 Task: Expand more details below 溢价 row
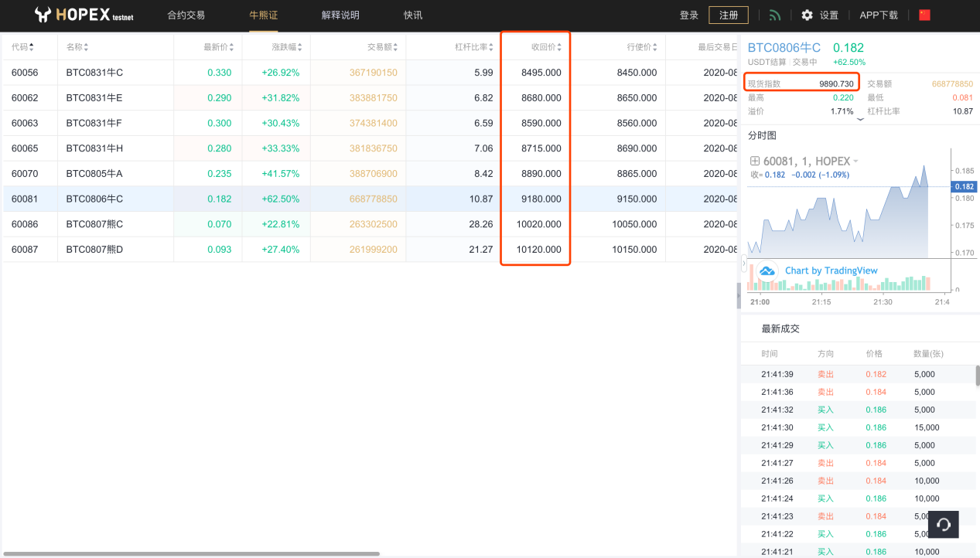(x=861, y=117)
